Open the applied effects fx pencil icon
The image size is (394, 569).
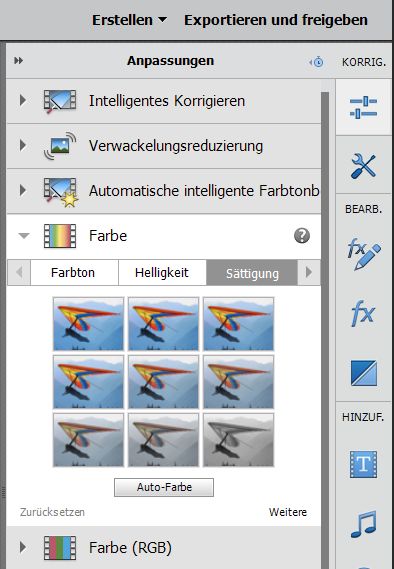tap(364, 253)
